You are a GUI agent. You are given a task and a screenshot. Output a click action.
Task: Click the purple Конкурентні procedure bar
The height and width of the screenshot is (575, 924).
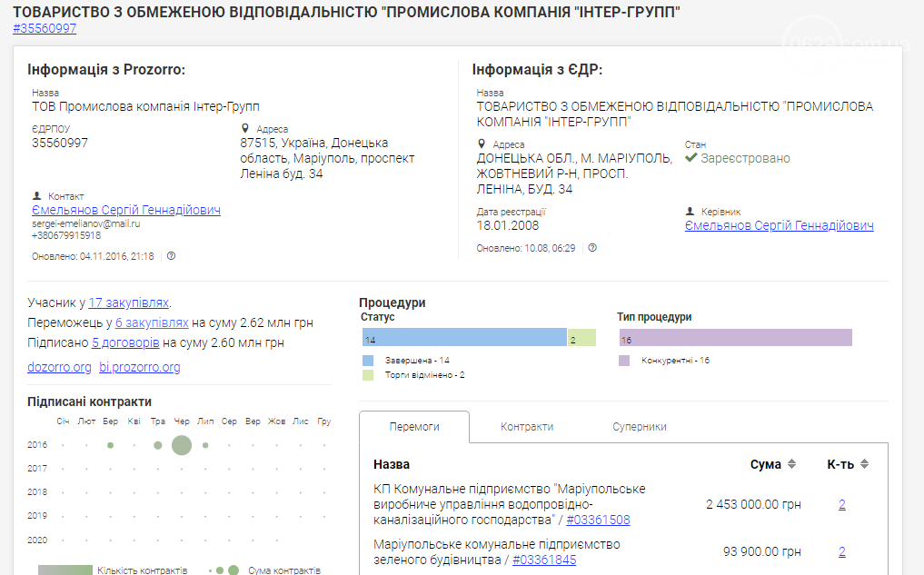coord(735,338)
